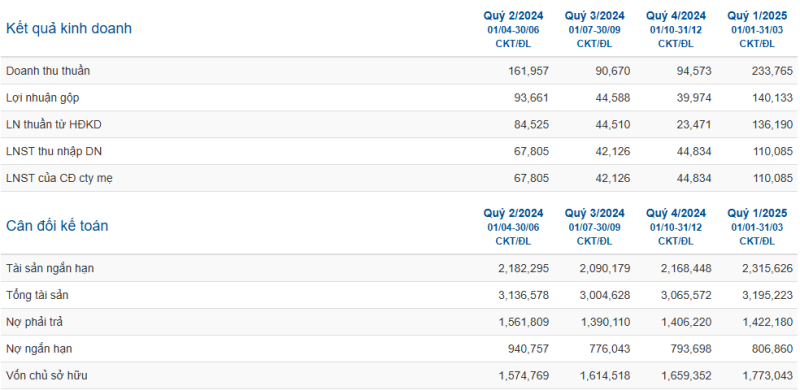Click the Nợ phải trả row label
This screenshot has height=390, width=800.
(x=35, y=322)
